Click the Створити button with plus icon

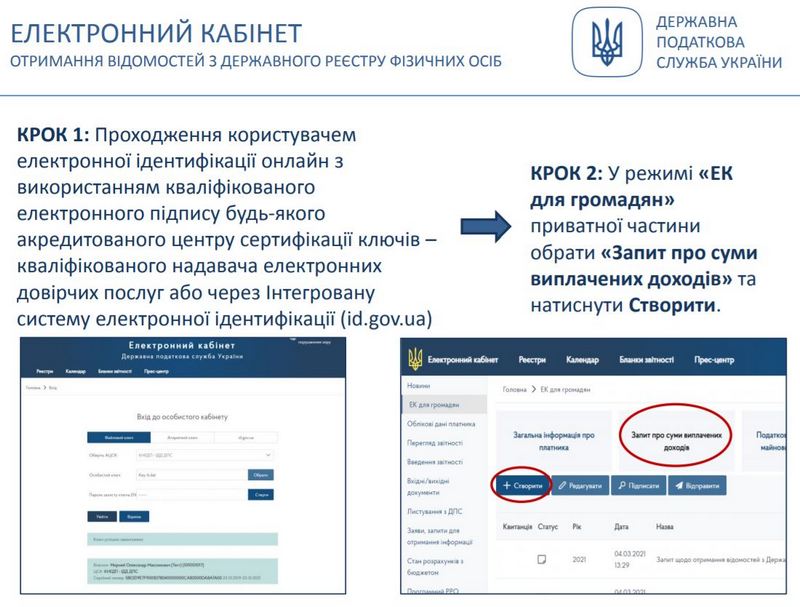[x=522, y=484]
